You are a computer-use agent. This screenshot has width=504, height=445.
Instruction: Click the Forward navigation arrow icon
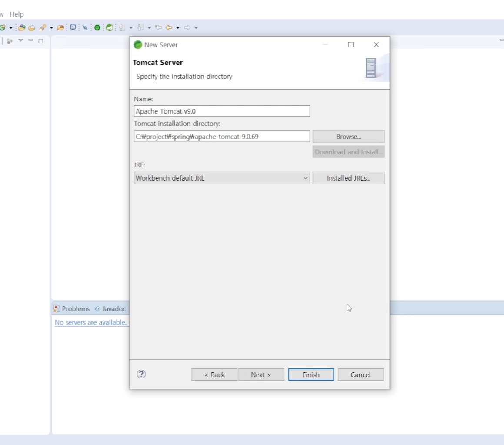click(x=187, y=28)
